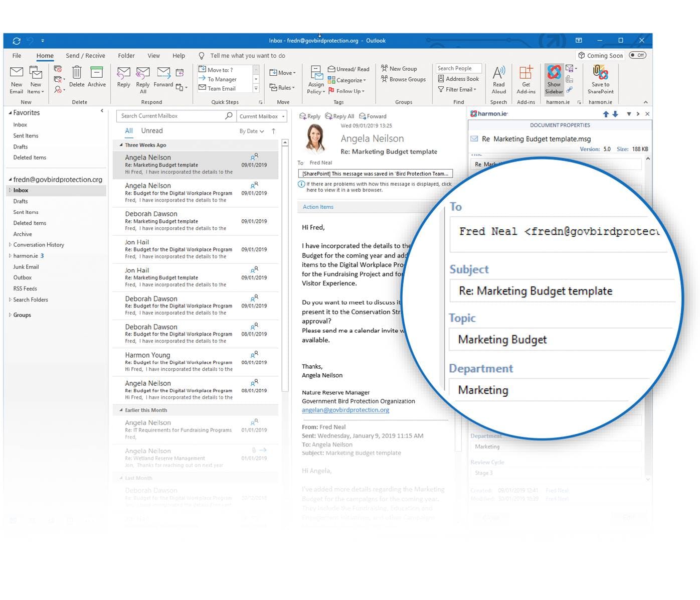Open Action Items in the reading pane

pos(318,207)
